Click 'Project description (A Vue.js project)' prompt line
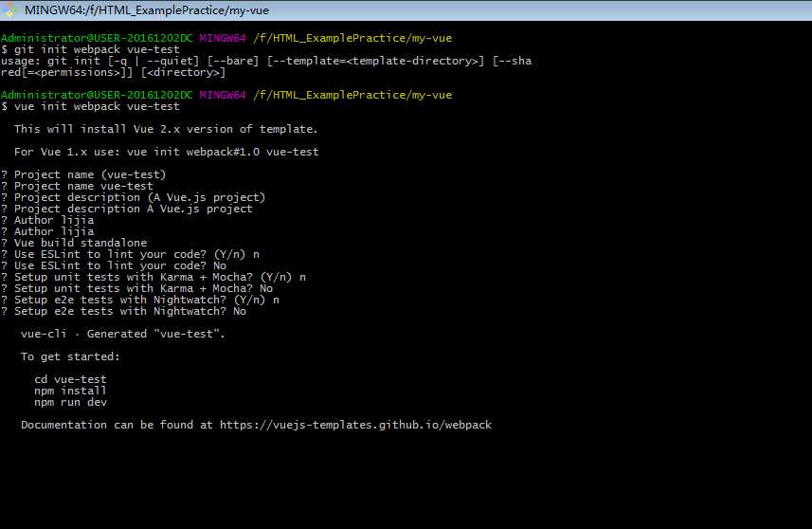812x529 pixels. (133, 197)
